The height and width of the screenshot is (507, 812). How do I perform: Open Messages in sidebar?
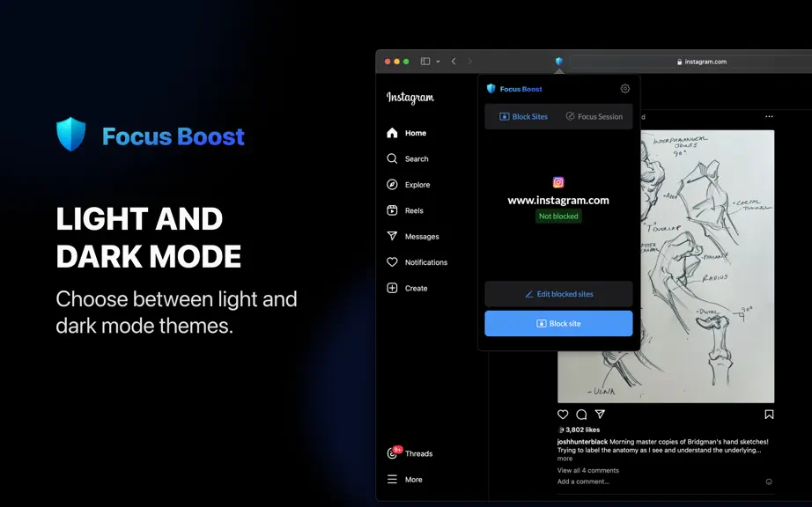click(x=413, y=237)
